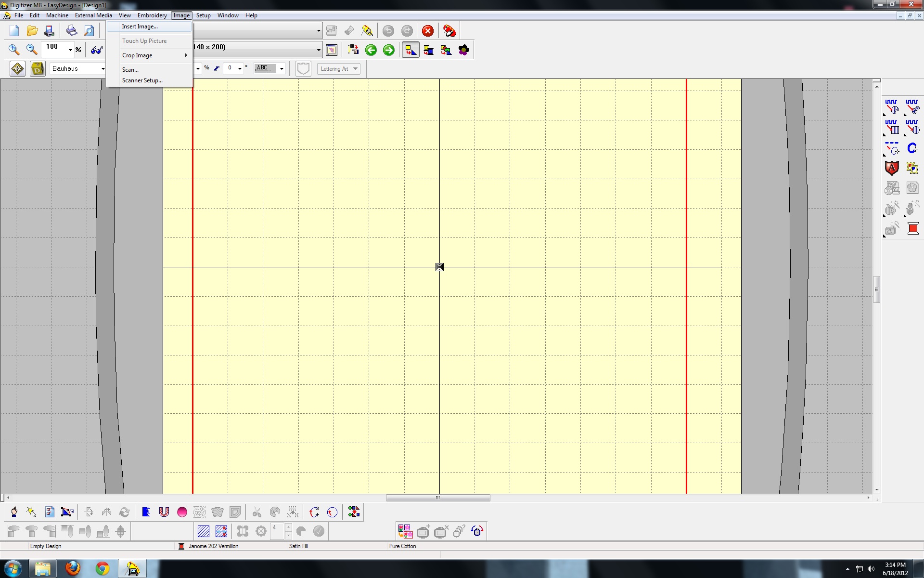Open the Help menu
The height and width of the screenshot is (578, 924).
(x=251, y=15)
